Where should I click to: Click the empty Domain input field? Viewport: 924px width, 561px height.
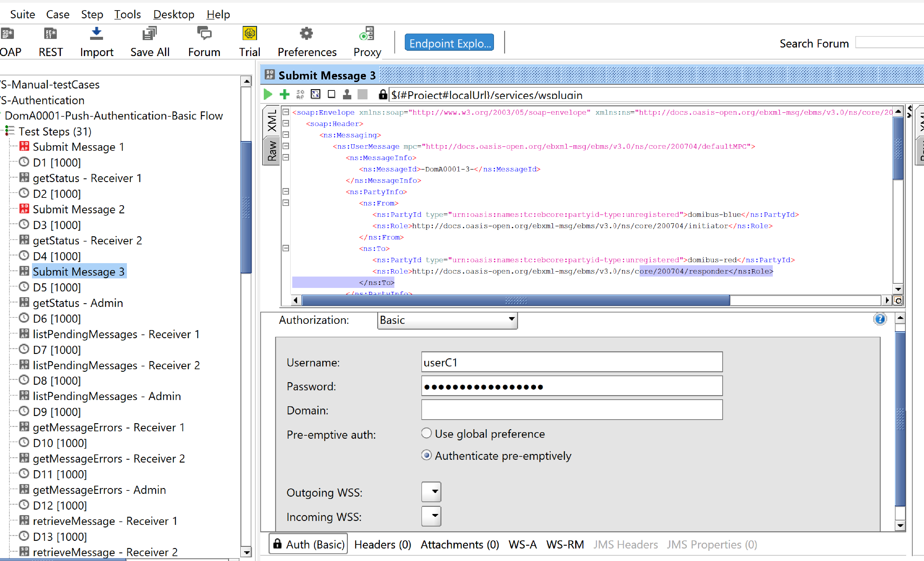tap(572, 410)
